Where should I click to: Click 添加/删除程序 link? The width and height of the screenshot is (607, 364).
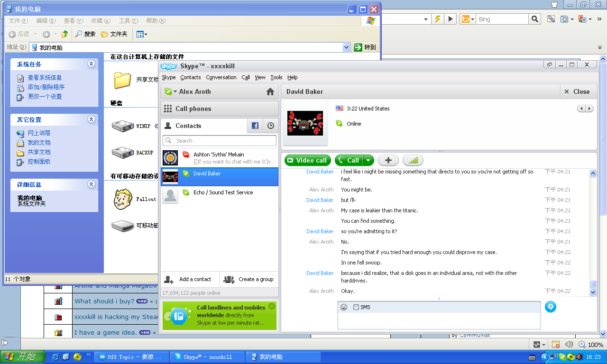pos(46,87)
